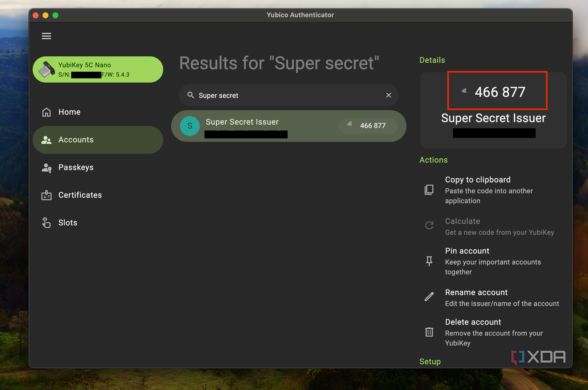Clear the search with the X button
588x390 pixels.
click(x=389, y=95)
